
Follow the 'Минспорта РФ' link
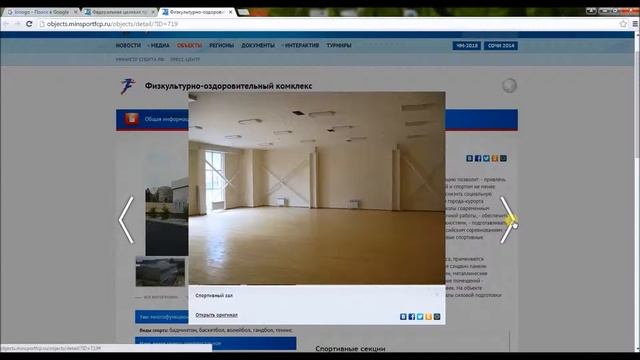click(x=140, y=60)
